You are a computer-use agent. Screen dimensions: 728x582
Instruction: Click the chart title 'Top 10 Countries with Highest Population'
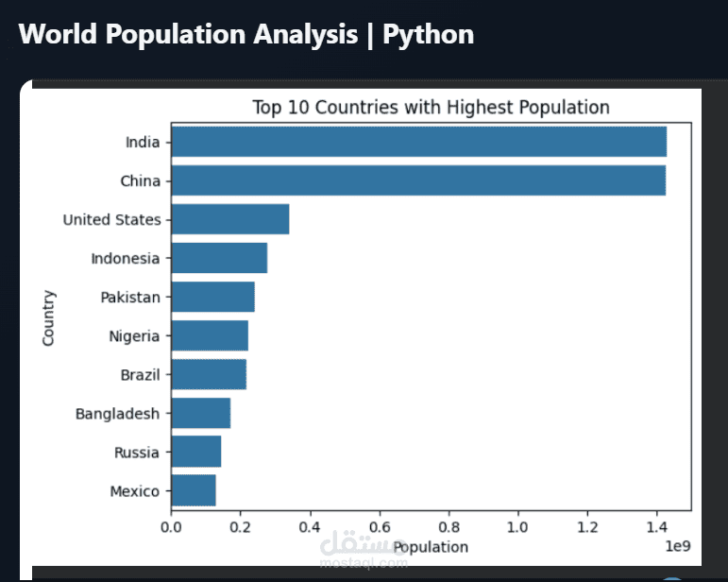(x=431, y=108)
